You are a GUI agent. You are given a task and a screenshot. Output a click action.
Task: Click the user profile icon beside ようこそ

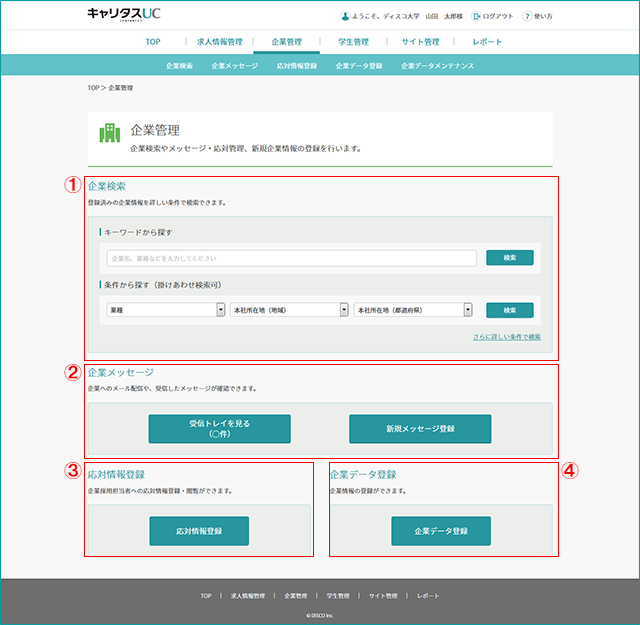click(345, 16)
